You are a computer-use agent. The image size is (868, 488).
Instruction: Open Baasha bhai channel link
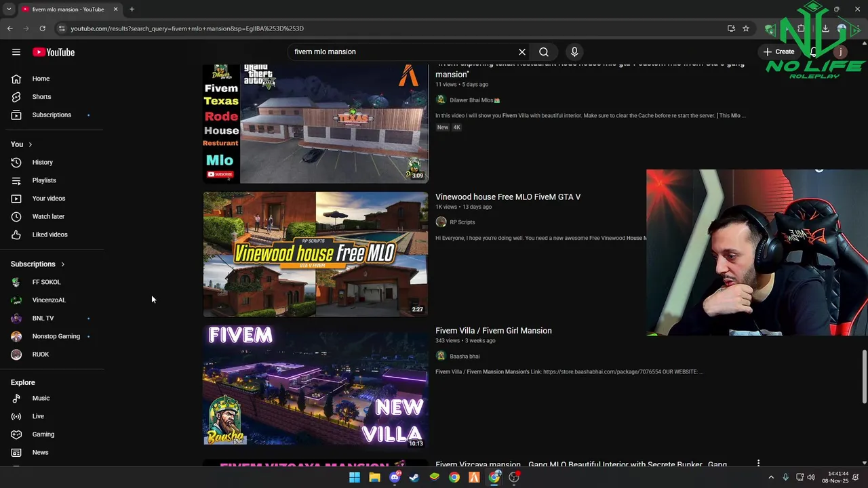[x=465, y=357]
